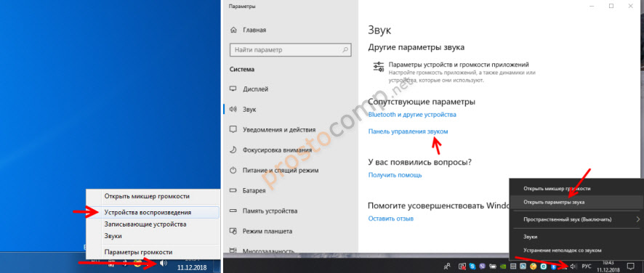Click the sliders icon for app volume settings
This screenshot has width=644, height=273.
[378, 67]
